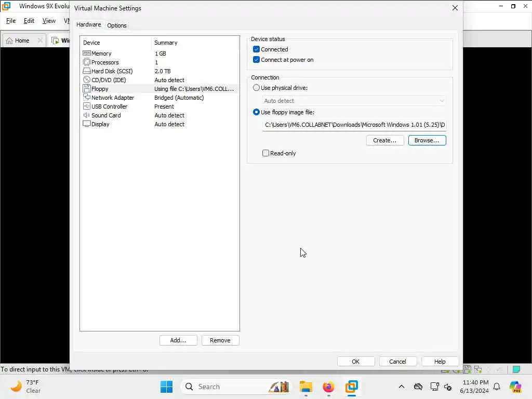Select Hard Disk (SCSI) device
The width and height of the screenshot is (532, 399).
[x=159, y=71]
